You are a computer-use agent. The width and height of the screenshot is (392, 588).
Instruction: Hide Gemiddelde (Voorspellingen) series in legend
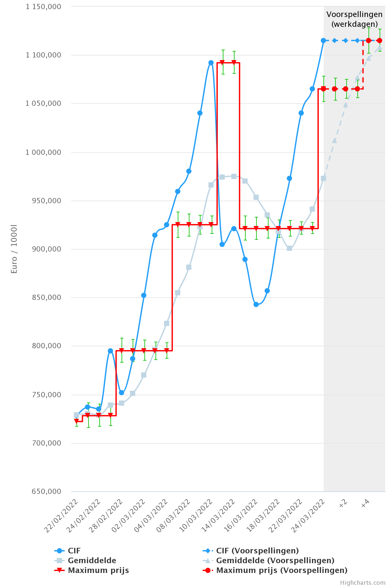(x=275, y=561)
